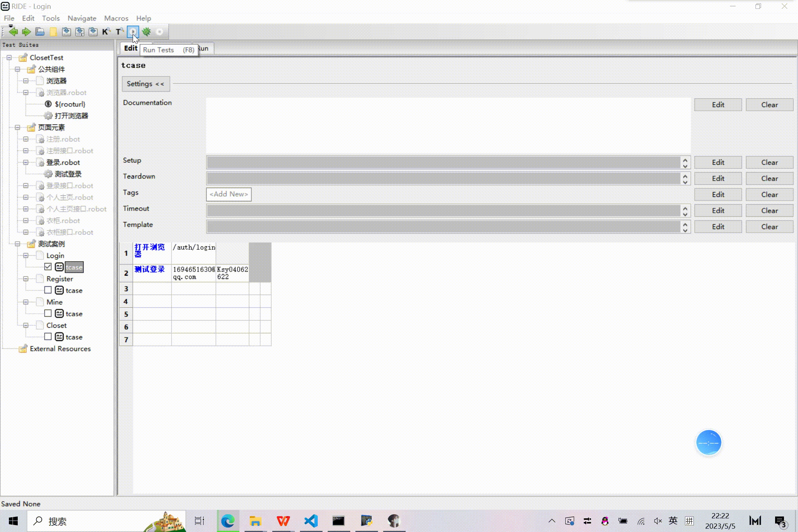Click the green Go Back arrow
This screenshot has height=532, width=798.
click(x=13, y=32)
